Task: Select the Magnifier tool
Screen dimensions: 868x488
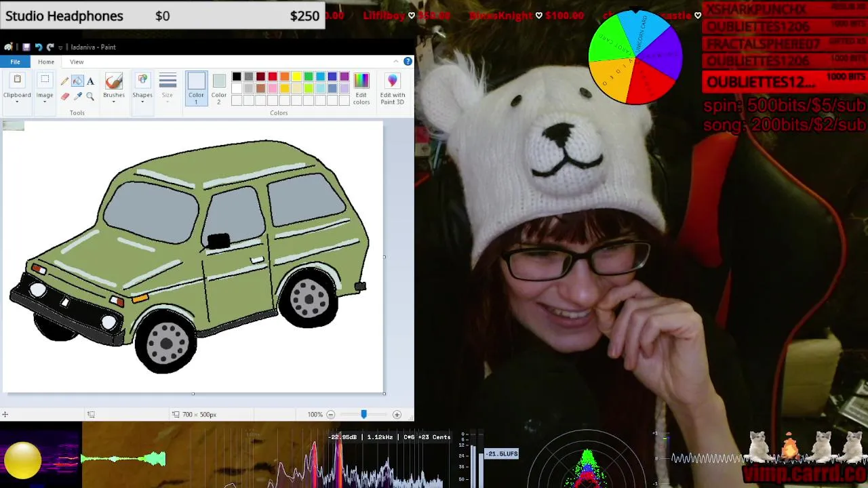Action: pyautogui.click(x=90, y=96)
